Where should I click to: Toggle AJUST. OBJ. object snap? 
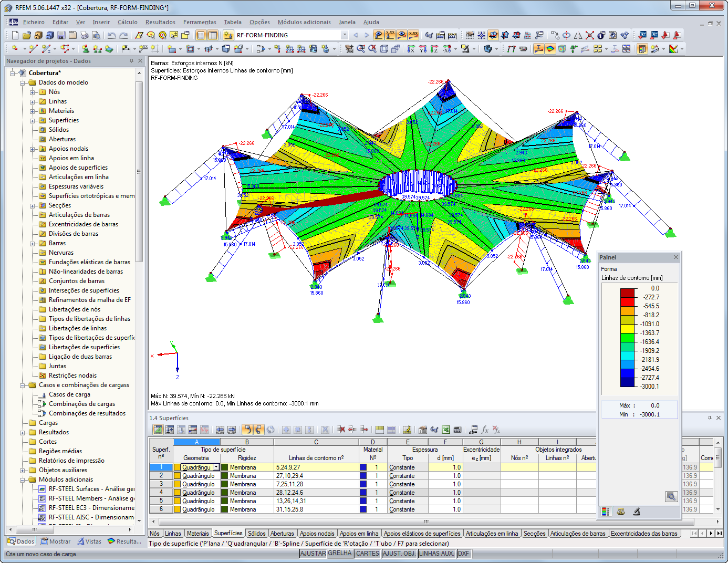399,554
